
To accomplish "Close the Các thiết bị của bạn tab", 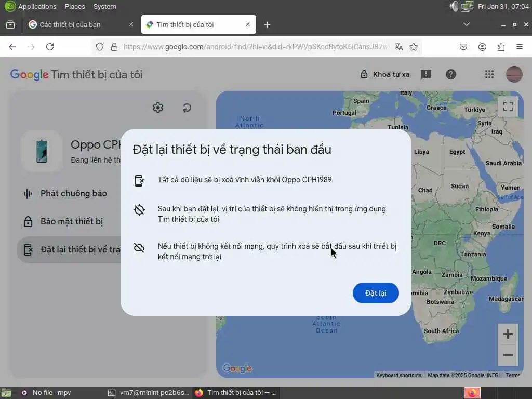I will (x=130, y=24).
